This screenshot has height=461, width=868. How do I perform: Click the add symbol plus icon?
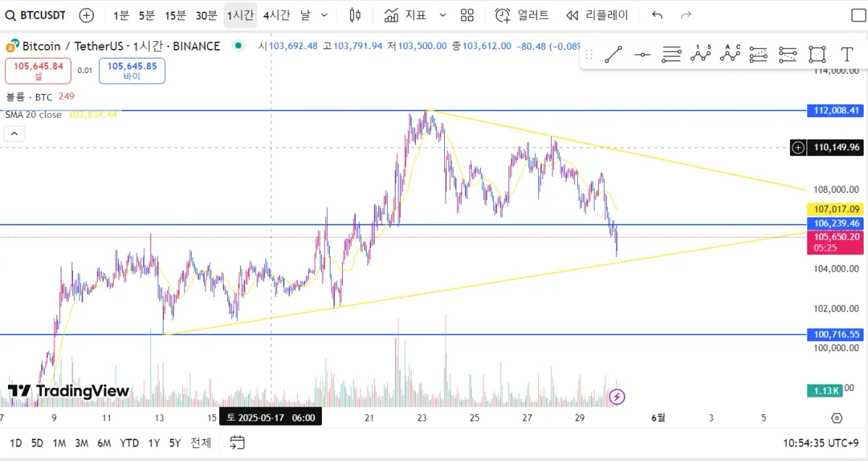tap(86, 14)
